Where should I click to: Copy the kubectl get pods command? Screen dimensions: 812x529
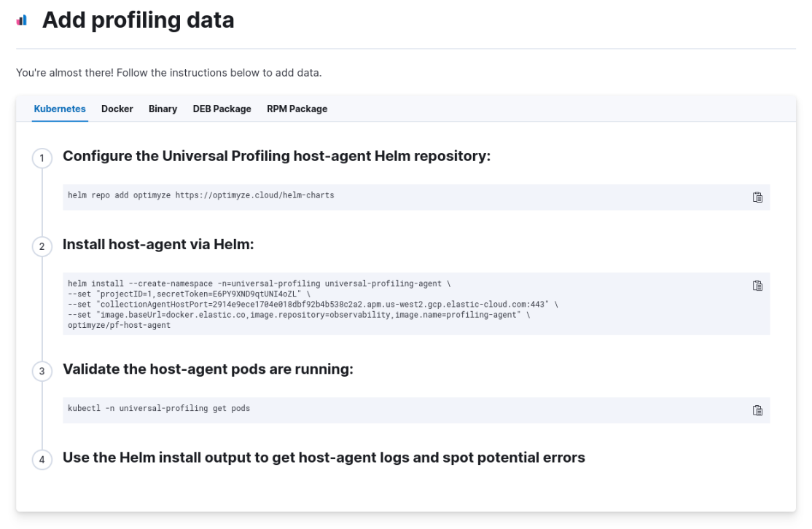[757, 410]
